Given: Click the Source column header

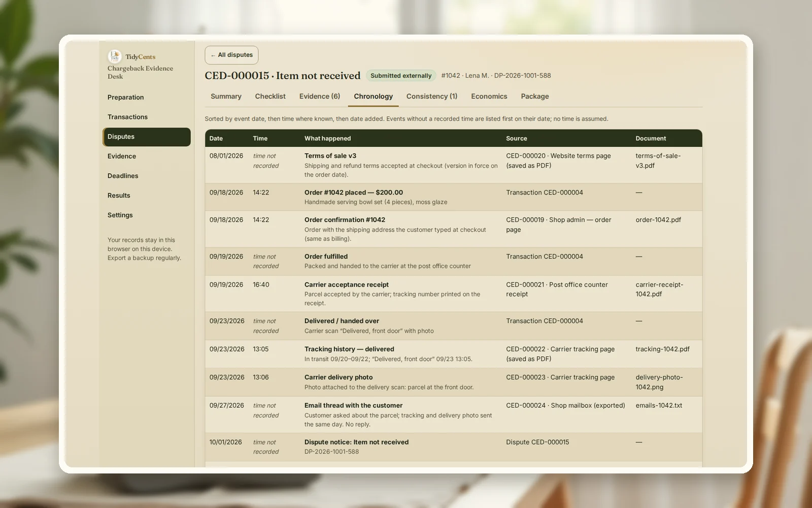Looking at the screenshot, I should [517, 138].
